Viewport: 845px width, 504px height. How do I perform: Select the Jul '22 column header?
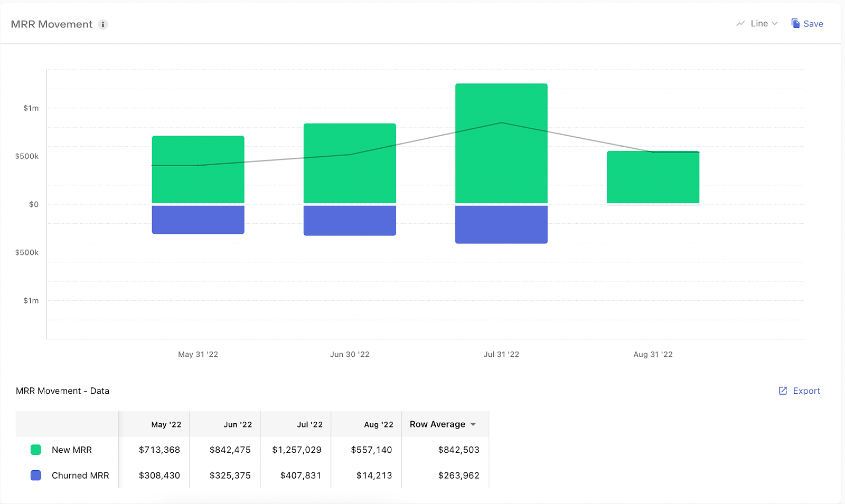(309, 424)
